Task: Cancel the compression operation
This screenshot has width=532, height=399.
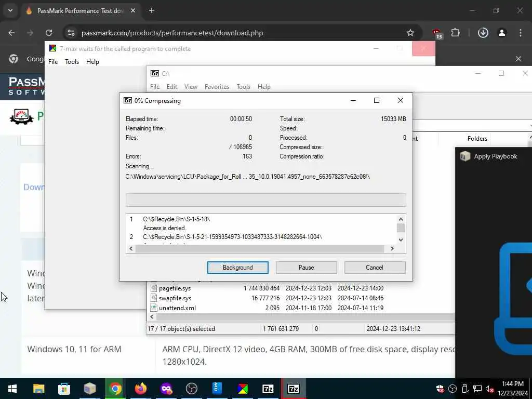Action: pyautogui.click(x=375, y=268)
